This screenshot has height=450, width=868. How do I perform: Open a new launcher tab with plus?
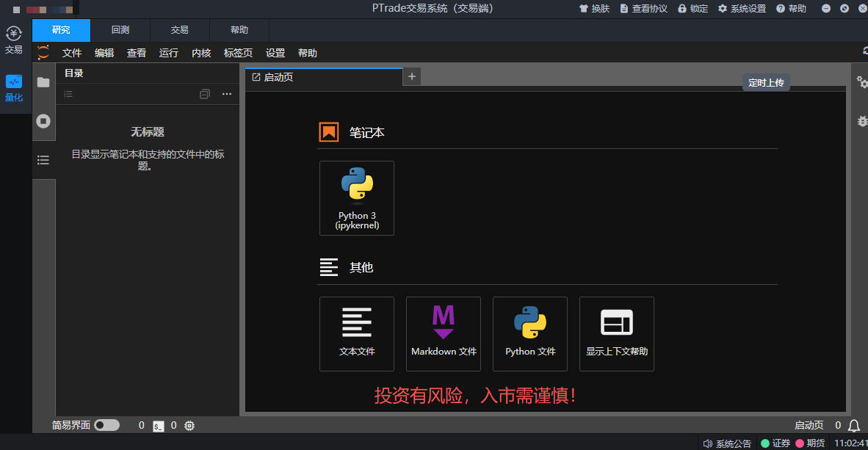[412, 76]
